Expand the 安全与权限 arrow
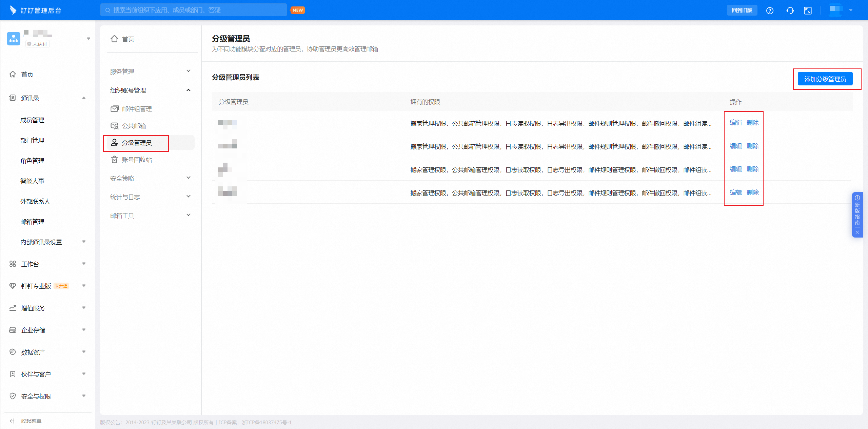This screenshot has height=429, width=868. [84, 396]
